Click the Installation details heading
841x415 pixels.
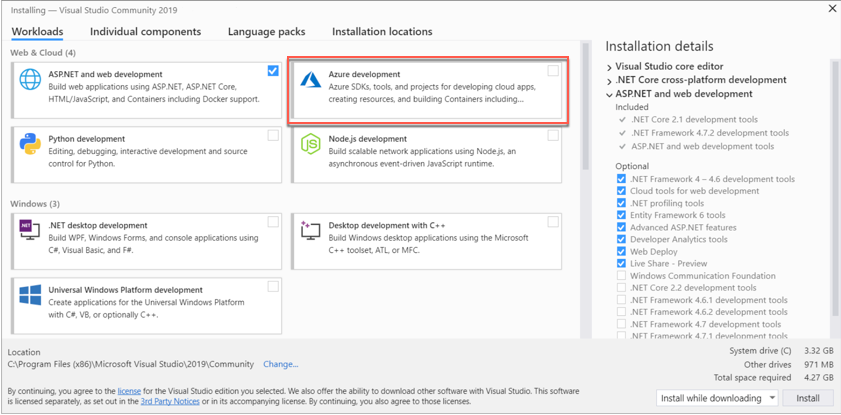click(x=659, y=46)
